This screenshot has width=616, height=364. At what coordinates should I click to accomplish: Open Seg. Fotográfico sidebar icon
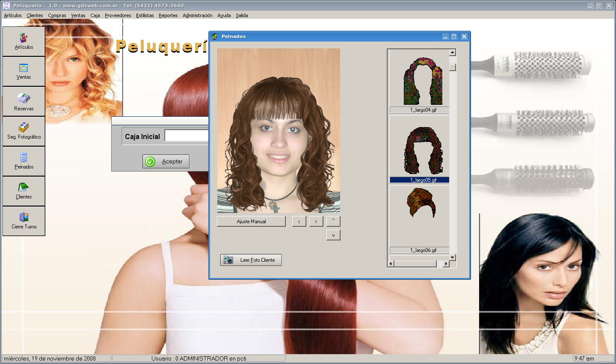pos(24,131)
